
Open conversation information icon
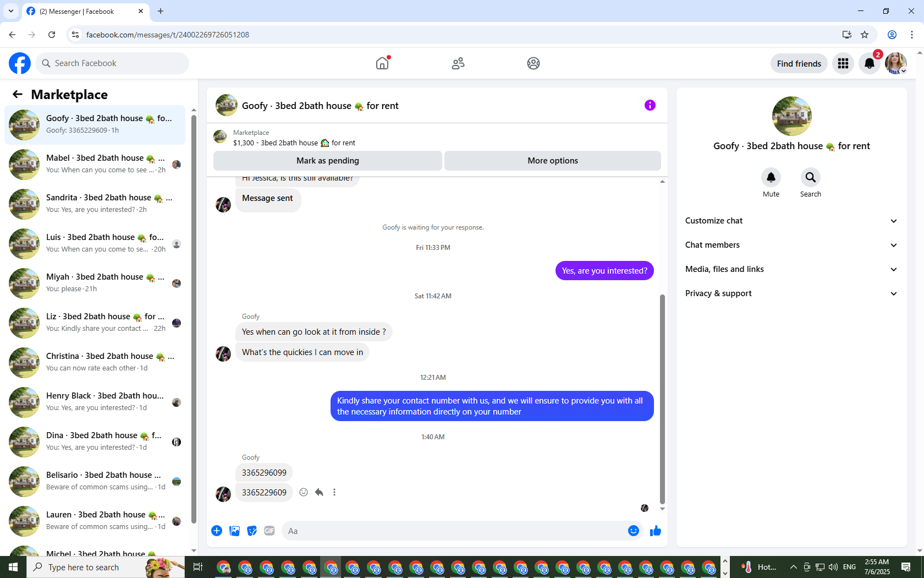click(650, 105)
